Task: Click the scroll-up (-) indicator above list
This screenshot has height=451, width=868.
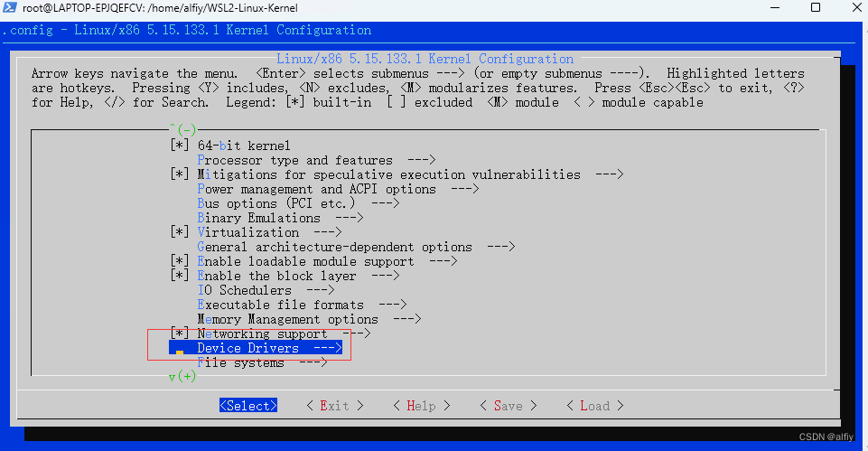Action: [x=182, y=129]
